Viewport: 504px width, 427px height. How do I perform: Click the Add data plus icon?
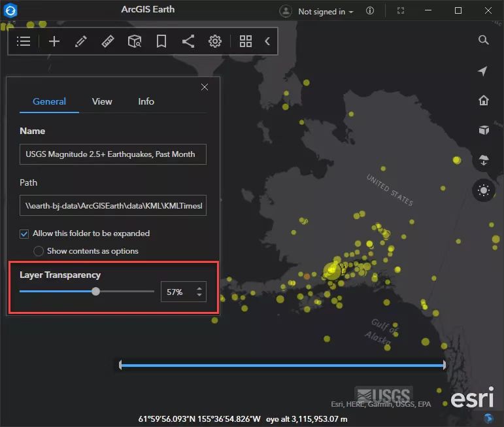point(54,41)
